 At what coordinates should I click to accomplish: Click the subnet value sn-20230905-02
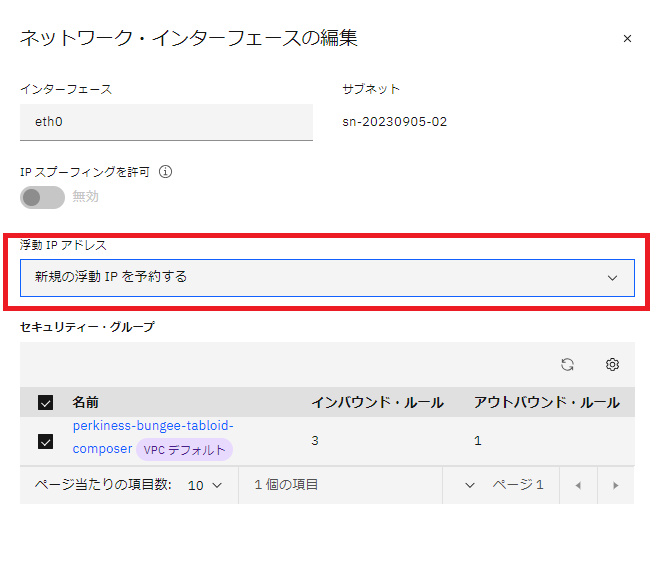[395, 122]
